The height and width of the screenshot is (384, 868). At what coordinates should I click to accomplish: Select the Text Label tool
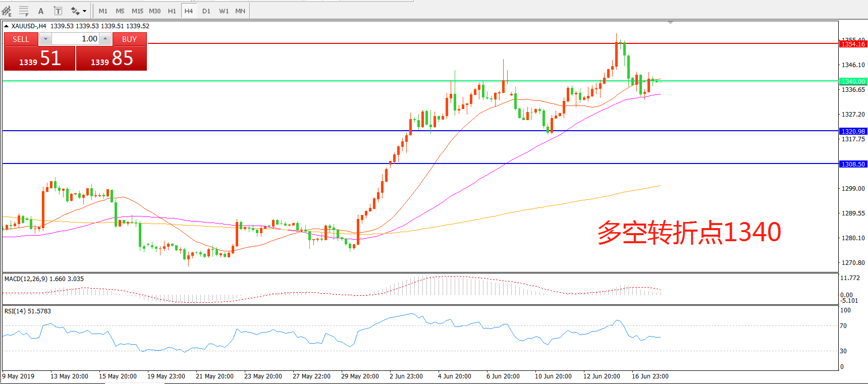point(58,11)
